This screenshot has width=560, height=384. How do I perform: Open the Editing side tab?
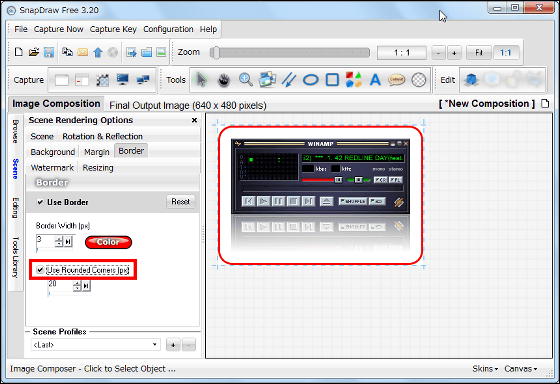pyautogui.click(x=15, y=208)
